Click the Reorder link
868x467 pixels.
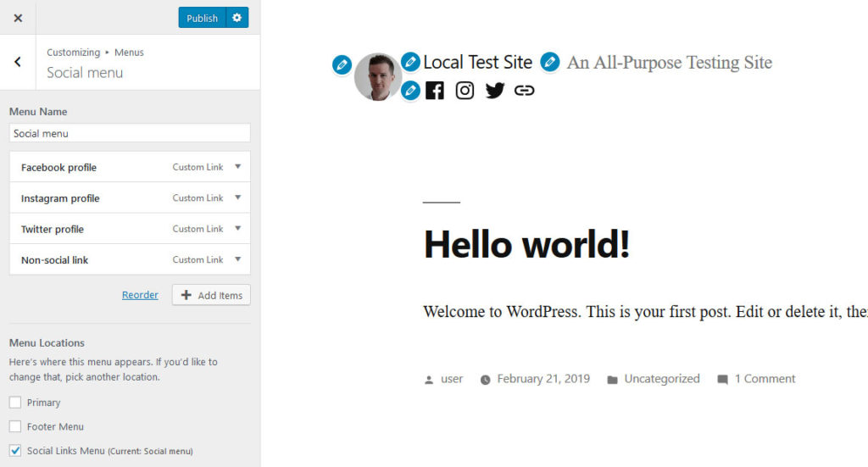click(140, 295)
